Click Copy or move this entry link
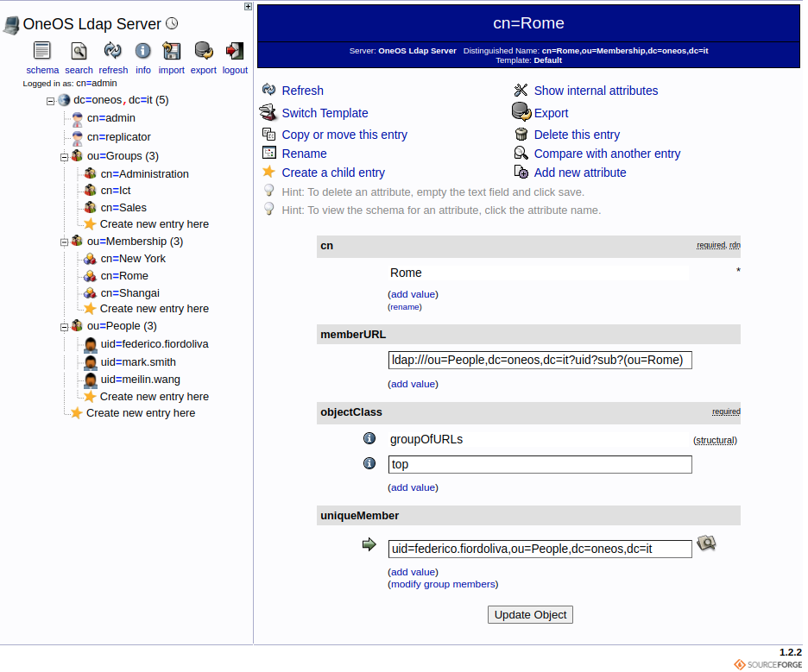808x672 pixels. 344,135
